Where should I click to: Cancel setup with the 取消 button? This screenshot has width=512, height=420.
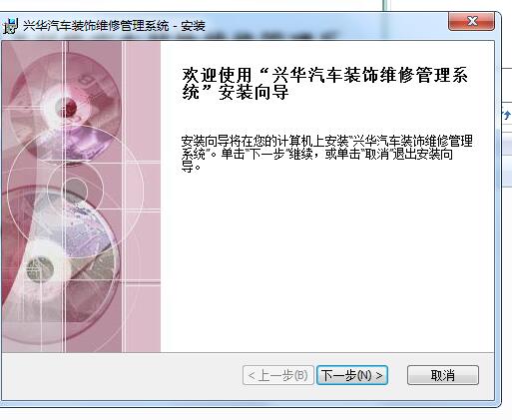(x=443, y=375)
